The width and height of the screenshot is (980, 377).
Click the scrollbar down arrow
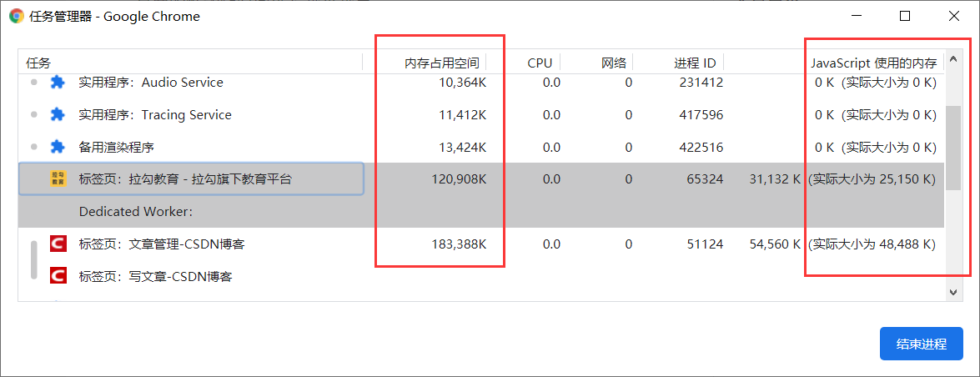pos(953,292)
